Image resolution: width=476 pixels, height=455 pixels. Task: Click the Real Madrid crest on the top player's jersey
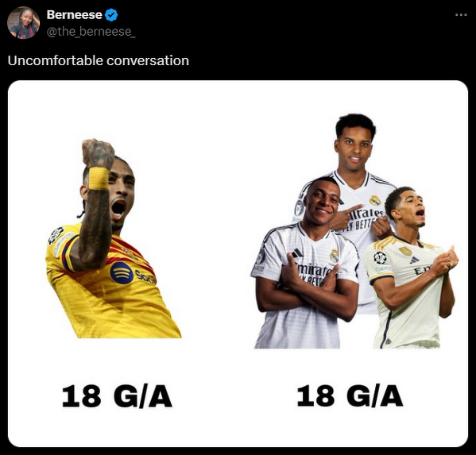tap(374, 200)
